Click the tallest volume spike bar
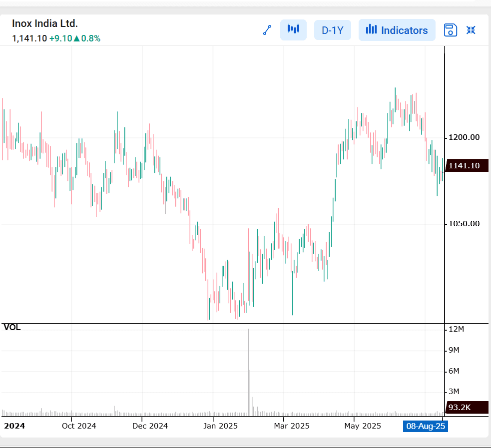Screen dimensions: 491x448 [x=248, y=372]
